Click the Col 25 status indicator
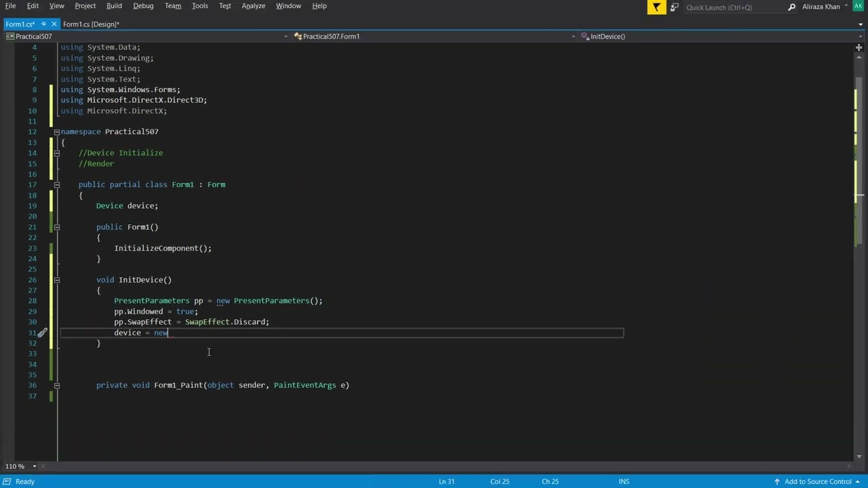 tap(500, 481)
